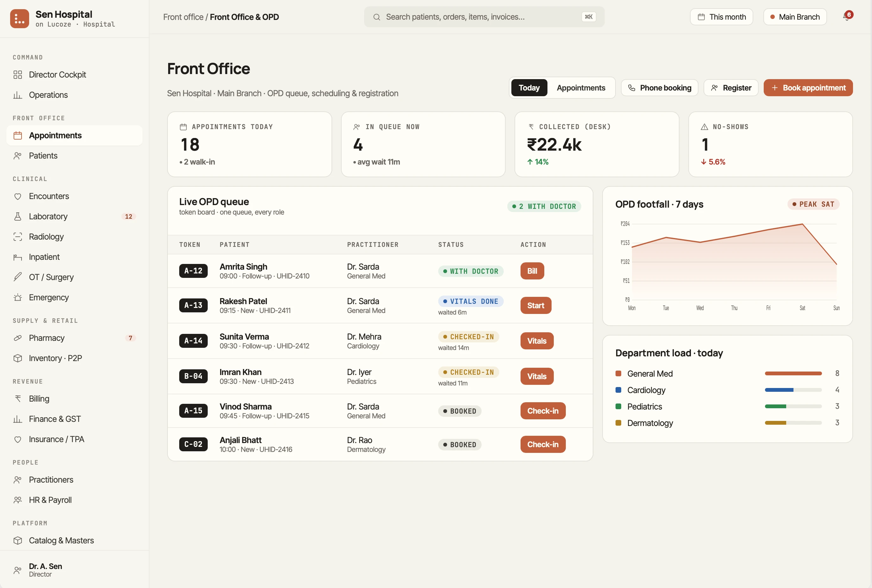Click Check-in for Anjali Bhatt

[x=543, y=444]
